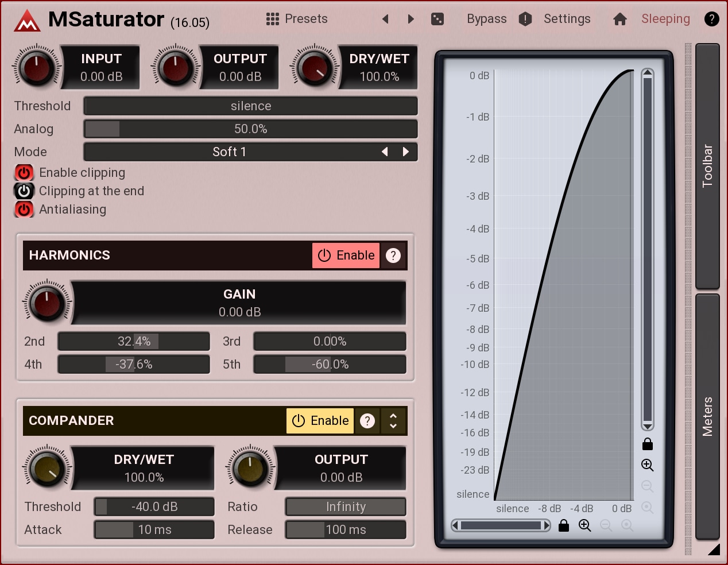Click the Harmonics GAIN display

click(239, 303)
